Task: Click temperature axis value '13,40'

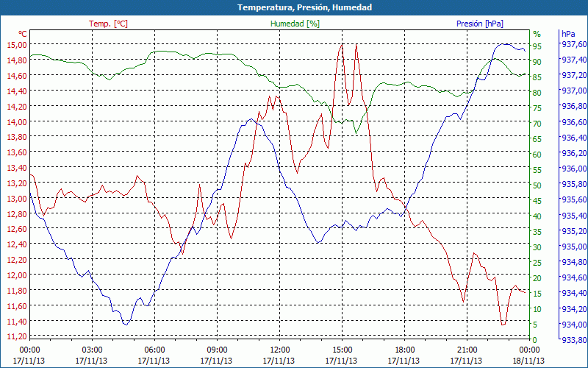Action: click(17, 168)
